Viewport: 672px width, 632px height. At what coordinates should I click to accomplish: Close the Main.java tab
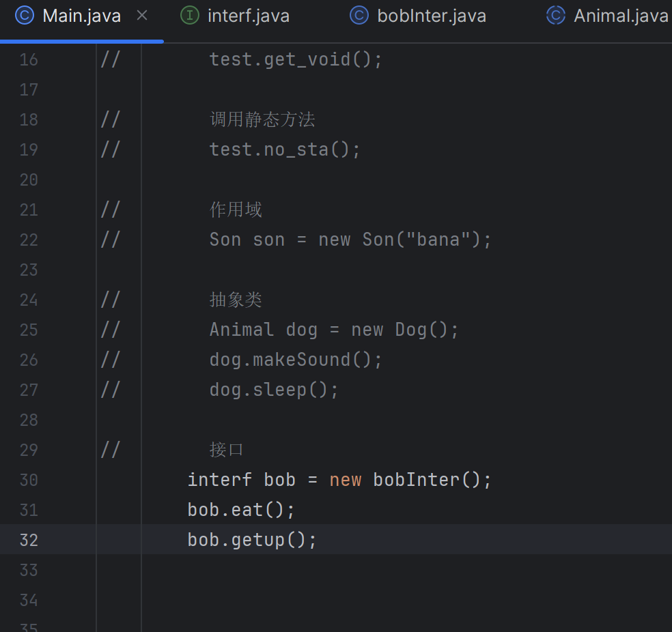(x=142, y=16)
